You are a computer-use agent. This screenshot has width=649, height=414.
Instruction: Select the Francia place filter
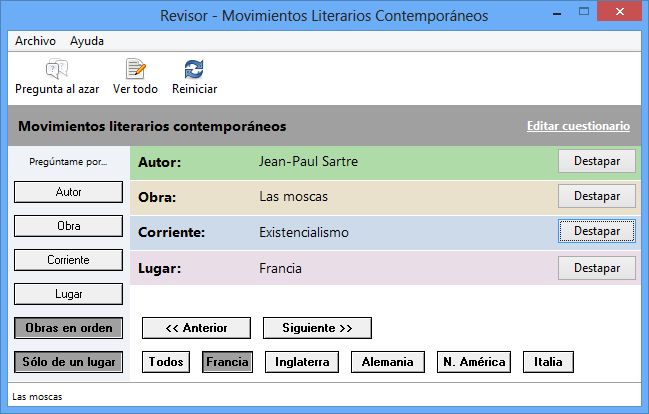pyautogui.click(x=227, y=362)
